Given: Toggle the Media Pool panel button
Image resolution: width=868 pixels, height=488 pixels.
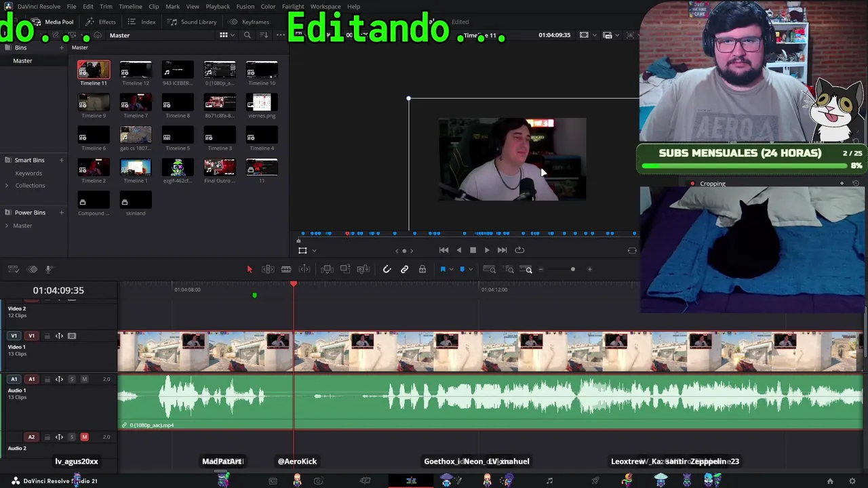Looking at the screenshot, I should (x=54, y=22).
